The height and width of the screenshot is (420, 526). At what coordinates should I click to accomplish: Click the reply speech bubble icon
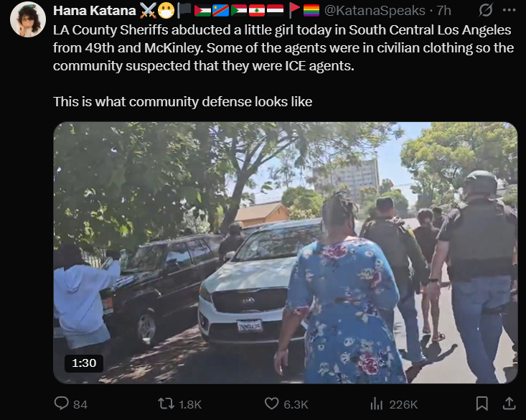[x=62, y=403]
